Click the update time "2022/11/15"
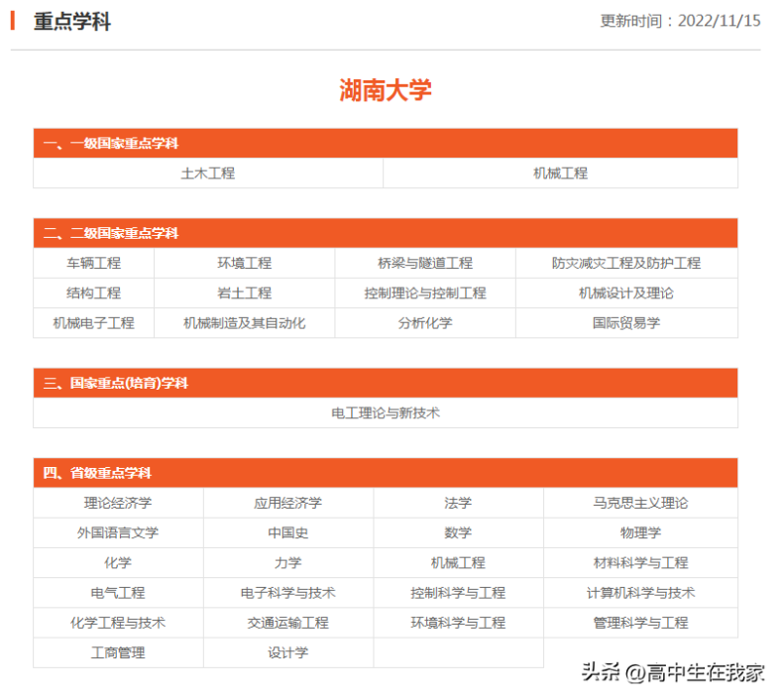The image size is (783, 700). (x=720, y=21)
